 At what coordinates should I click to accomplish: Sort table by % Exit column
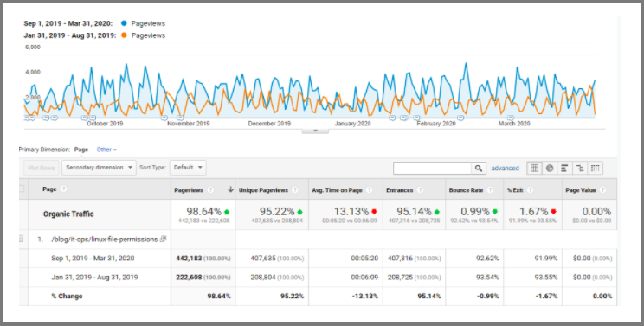coord(515,190)
